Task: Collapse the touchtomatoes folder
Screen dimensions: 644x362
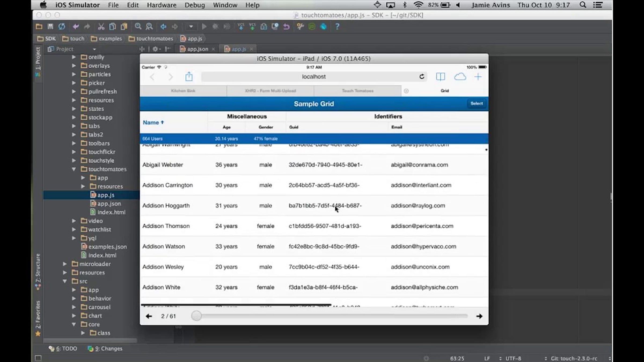Action: click(74, 169)
